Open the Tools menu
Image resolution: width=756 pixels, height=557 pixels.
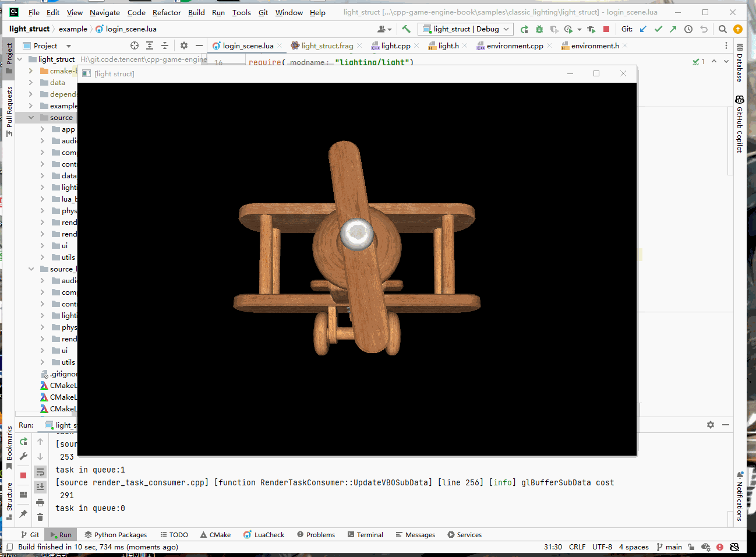(241, 12)
